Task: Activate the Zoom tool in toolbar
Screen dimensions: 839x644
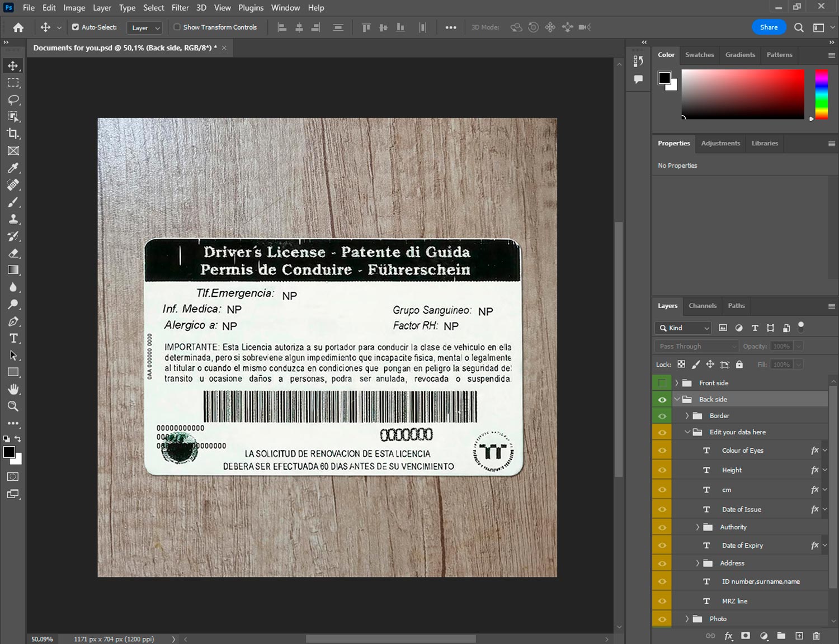Action: 13,406
